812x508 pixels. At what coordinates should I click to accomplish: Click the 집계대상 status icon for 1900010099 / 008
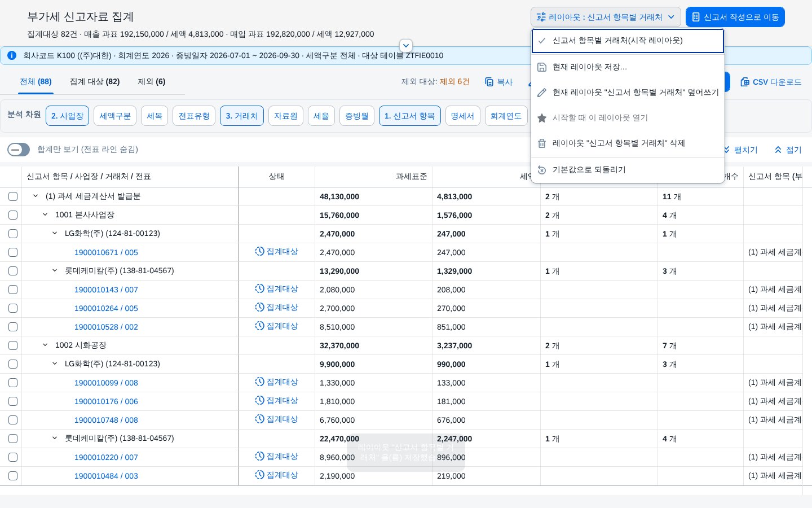pos(259,382)
